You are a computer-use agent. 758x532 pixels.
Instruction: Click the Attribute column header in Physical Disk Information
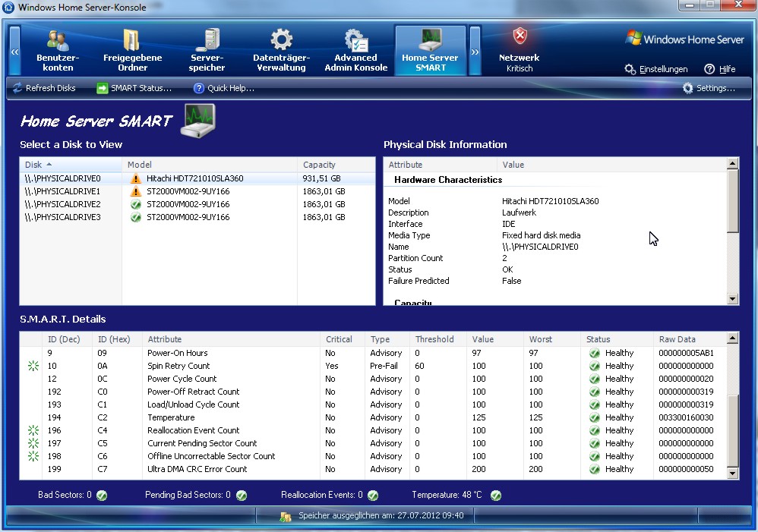(x=440, y=165)
